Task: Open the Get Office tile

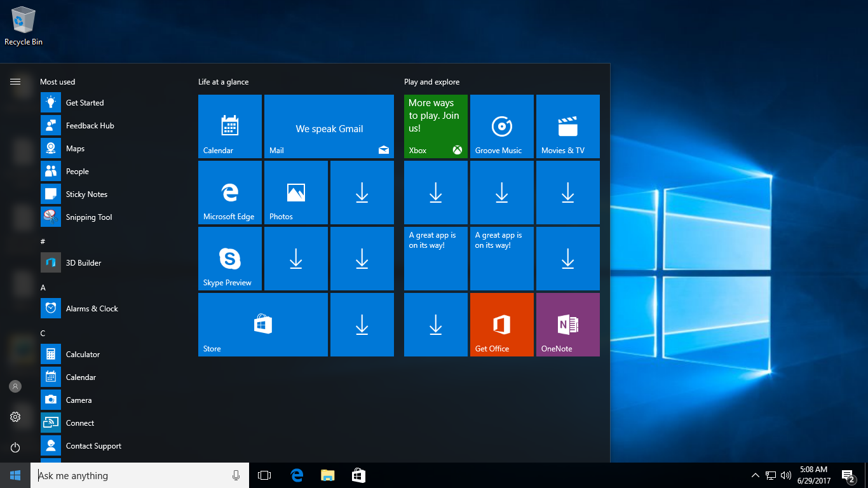Action: (x=502, y=325)
